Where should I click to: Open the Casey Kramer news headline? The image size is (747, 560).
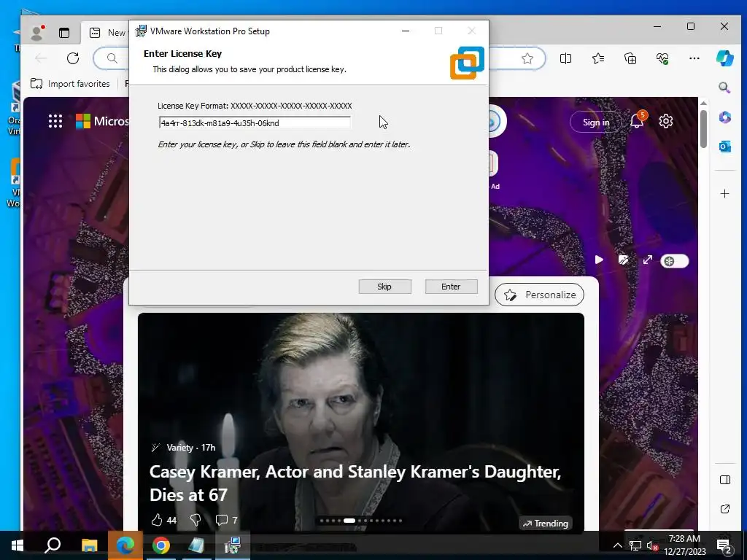(355, 483)
